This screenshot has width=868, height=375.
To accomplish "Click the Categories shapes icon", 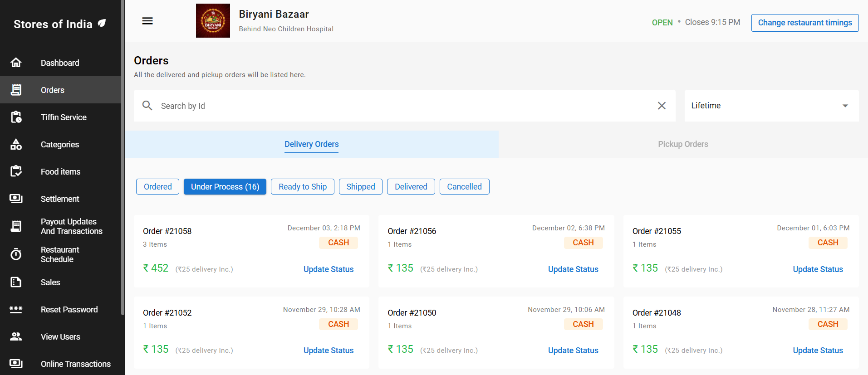I will pyautogui.click(x=16, y=144).
